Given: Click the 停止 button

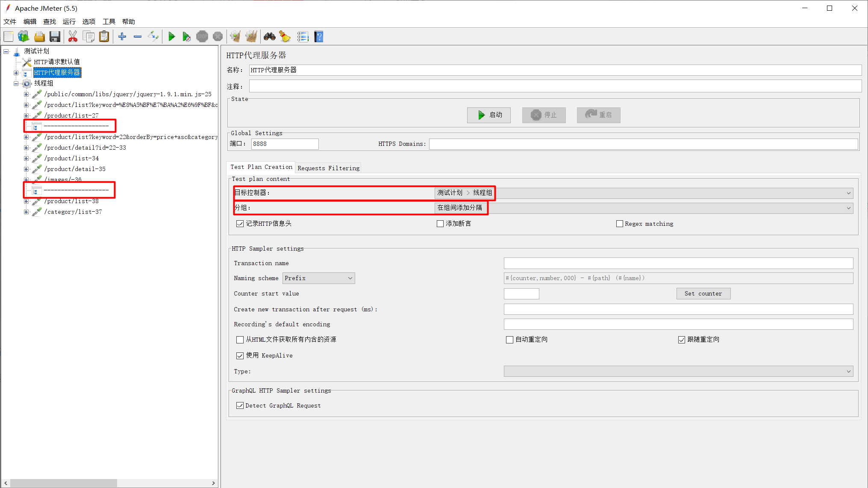Looking at the screenshot, I should tap(544, 115).
